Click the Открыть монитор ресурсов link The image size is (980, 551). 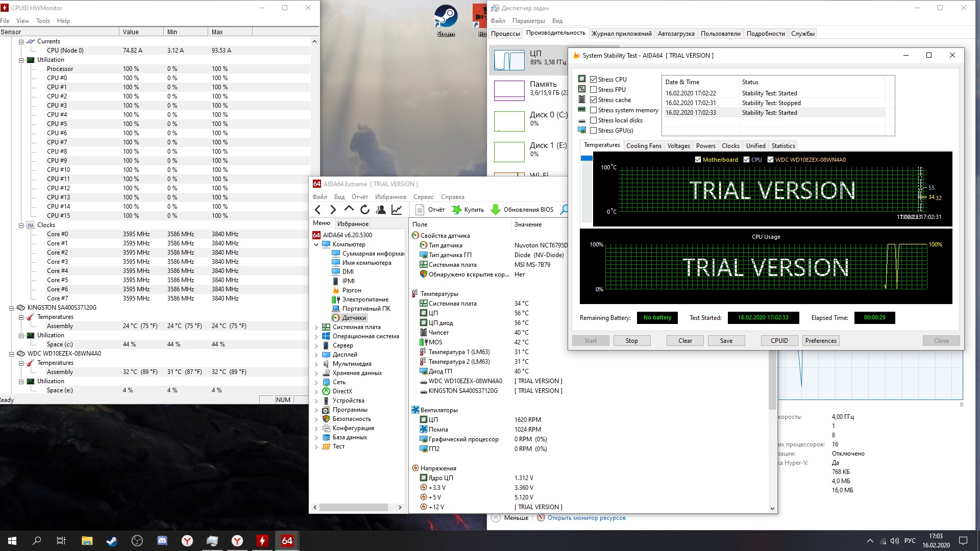tap(586, 518)
